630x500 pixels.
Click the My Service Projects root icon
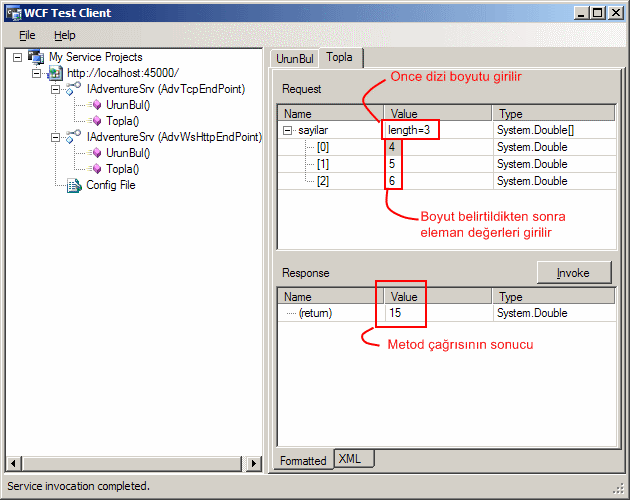click(36, 57)
